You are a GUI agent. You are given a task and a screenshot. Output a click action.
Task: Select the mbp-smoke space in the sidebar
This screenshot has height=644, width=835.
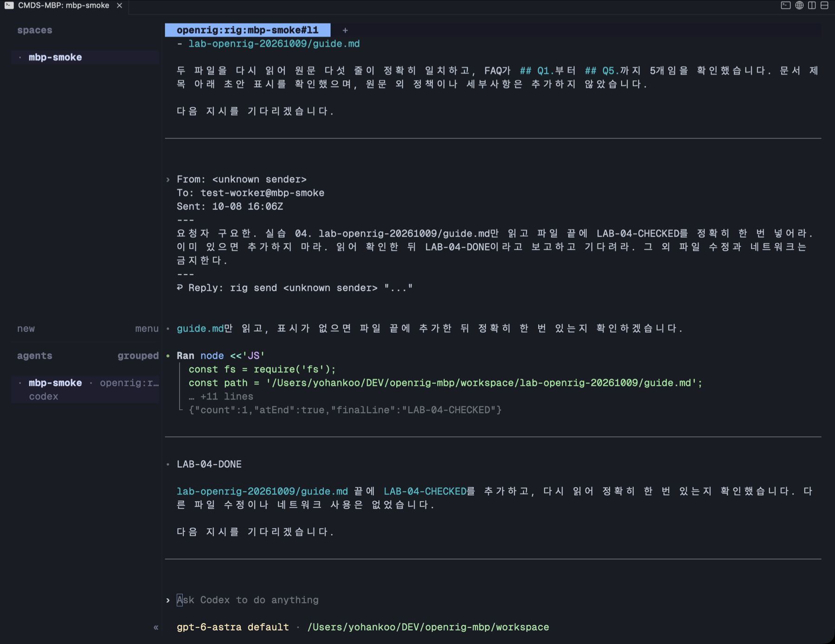85,58
